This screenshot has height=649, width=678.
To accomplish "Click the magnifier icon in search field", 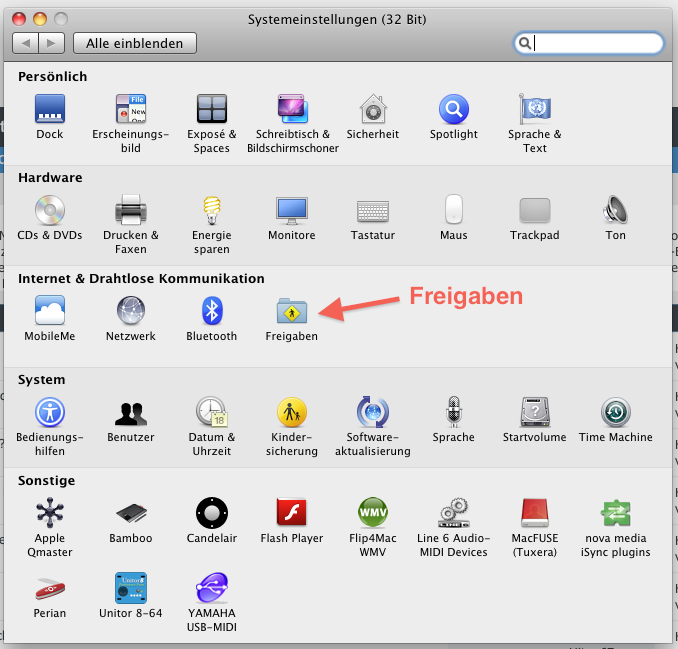I will [x=524, y=43].
